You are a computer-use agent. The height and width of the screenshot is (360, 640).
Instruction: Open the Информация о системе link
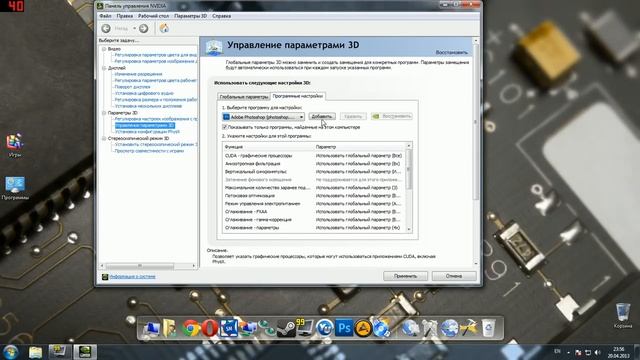[132, 277]
